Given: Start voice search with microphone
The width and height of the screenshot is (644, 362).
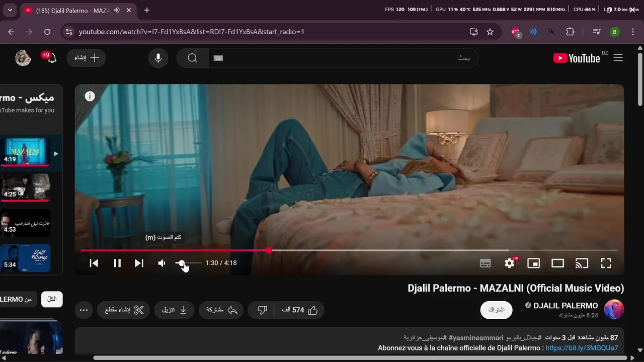Looking at the screenshot, I should [158, 58].
